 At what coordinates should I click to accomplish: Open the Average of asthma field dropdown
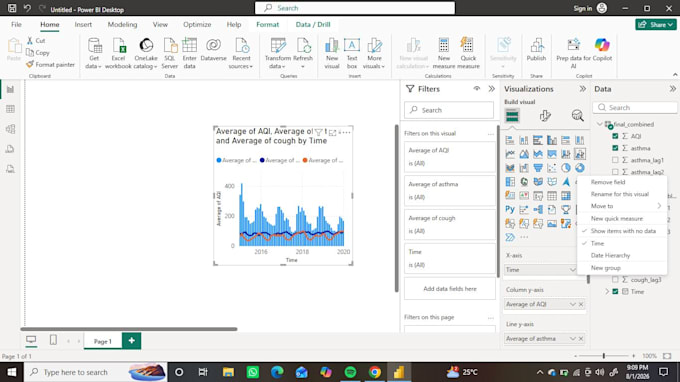coord(572,339)
